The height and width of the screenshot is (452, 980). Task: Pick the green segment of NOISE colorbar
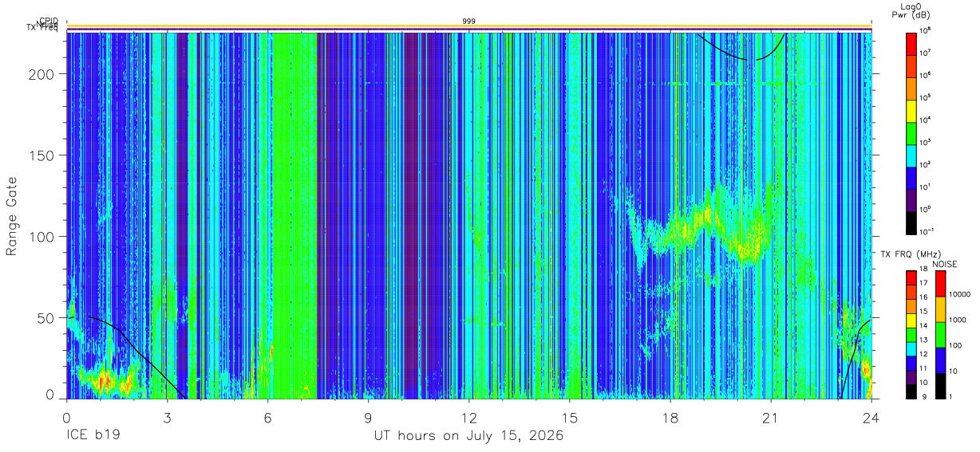[x=941, y=334]
